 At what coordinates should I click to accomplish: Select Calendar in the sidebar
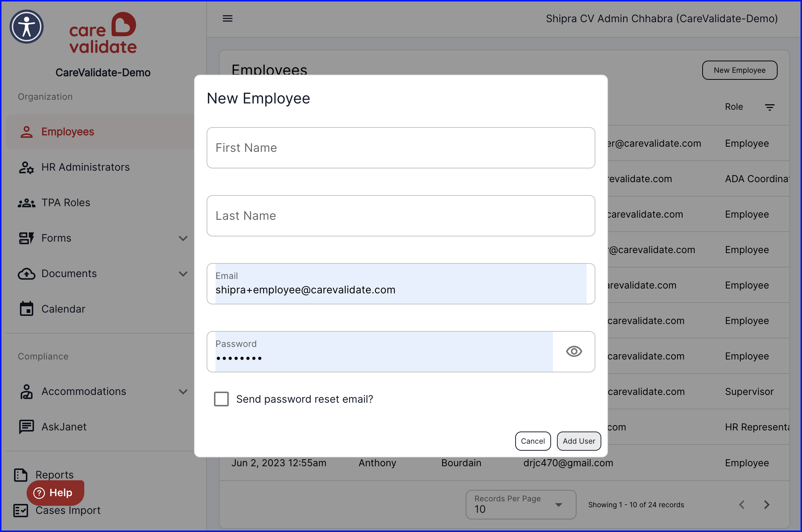[100, 309]
